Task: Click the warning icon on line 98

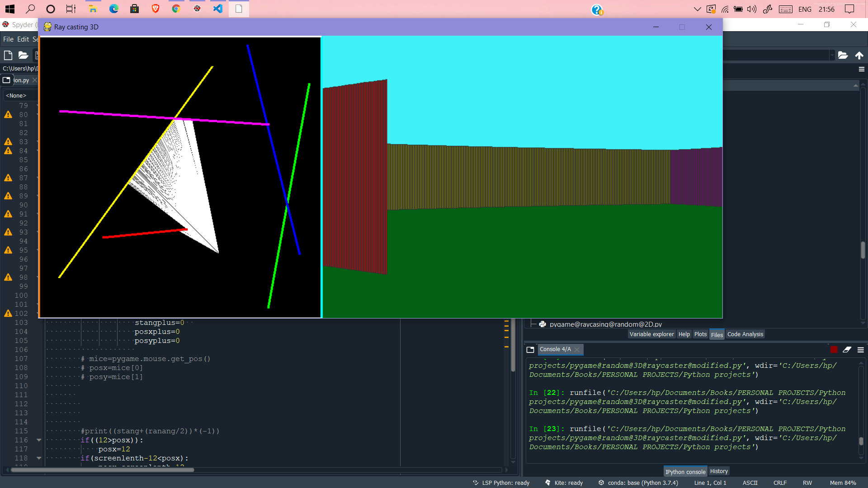Action: 8,277
